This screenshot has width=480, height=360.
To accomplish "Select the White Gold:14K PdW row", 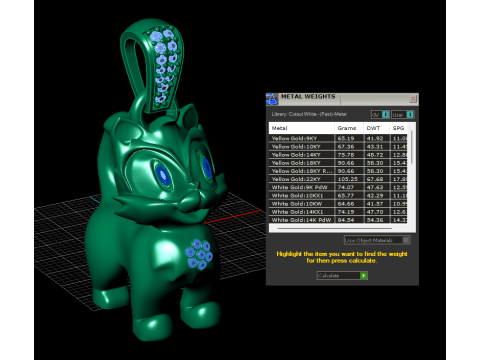I will pyautogui.click(x=338, y=220).
